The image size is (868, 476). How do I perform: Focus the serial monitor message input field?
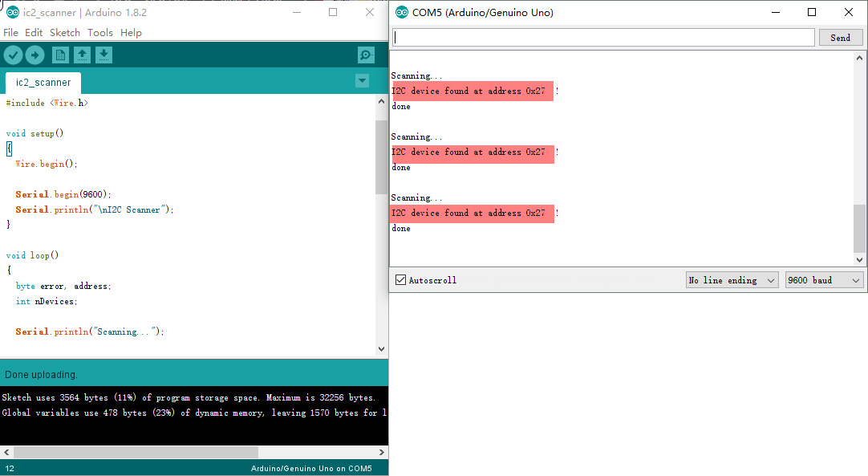pyautogui.click(x=603, y=38)
